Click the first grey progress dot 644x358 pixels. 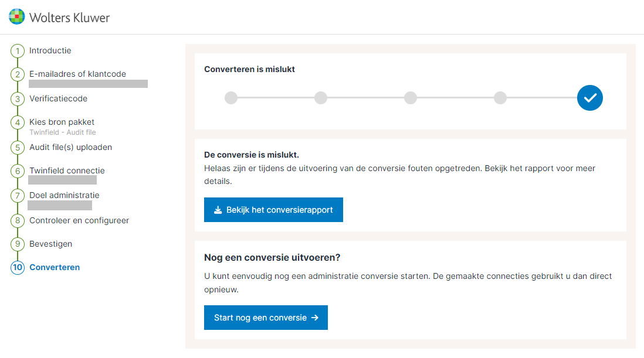231,98
